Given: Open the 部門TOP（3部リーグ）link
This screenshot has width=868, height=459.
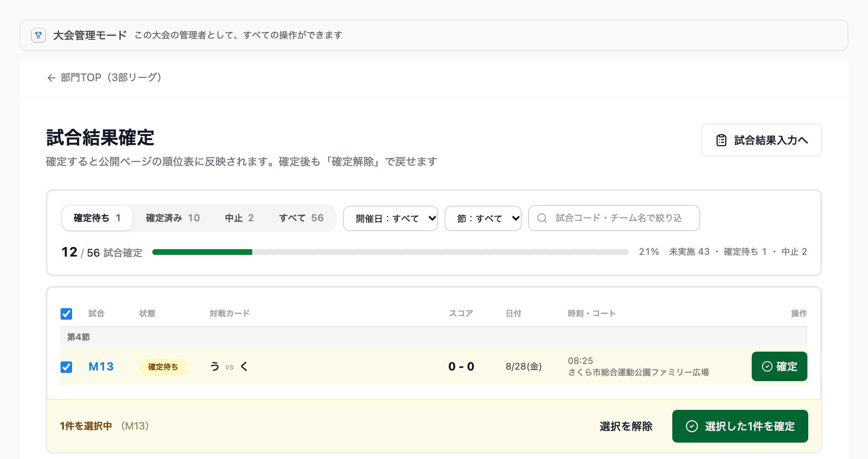Looking at the screenshot, I should pos(104,77).
